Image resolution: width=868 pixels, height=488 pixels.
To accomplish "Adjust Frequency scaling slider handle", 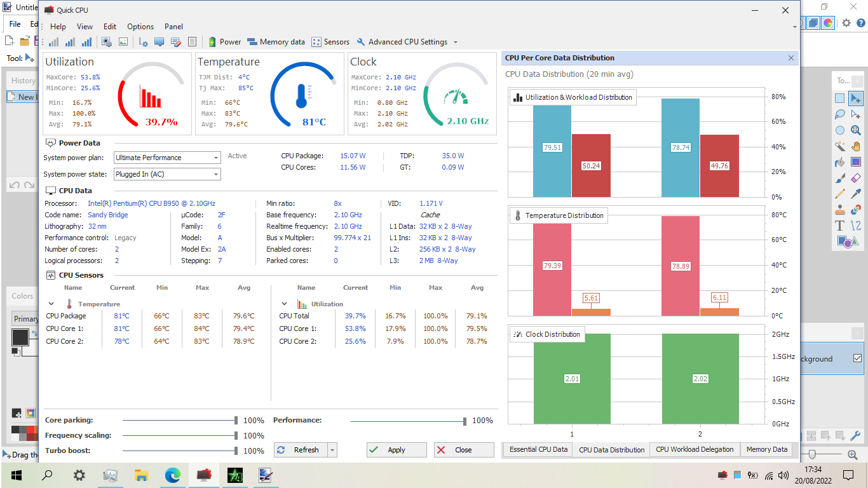I will point(236,436).
